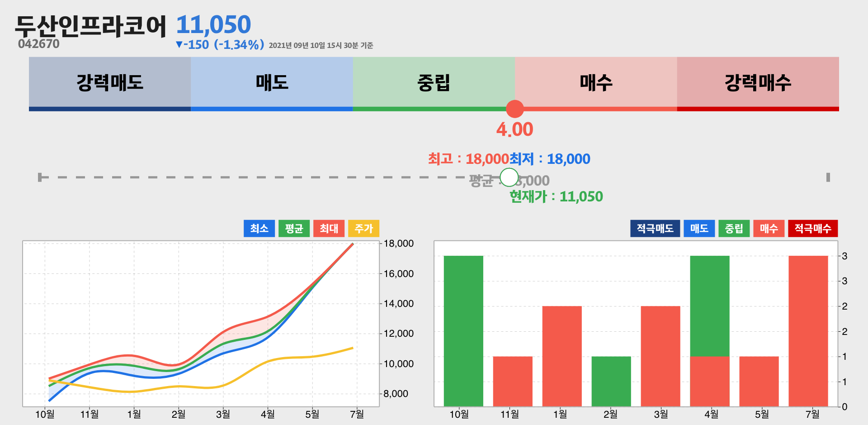Click the 11월 red bar in bar chart
The image size is (868, 425).
point(513,382)
